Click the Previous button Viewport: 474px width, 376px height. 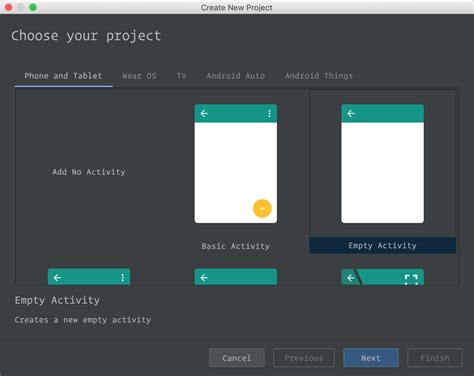(304, 358)
